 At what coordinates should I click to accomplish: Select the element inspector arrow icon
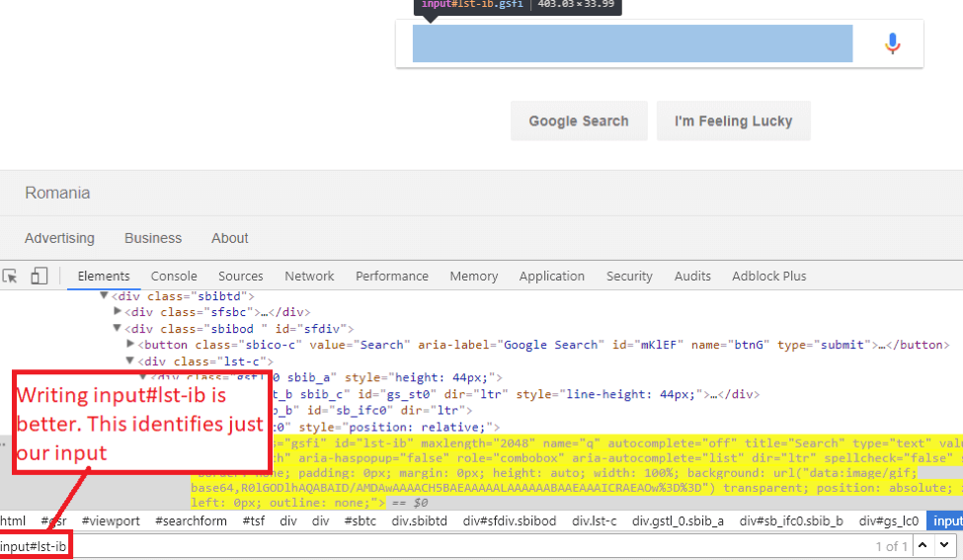click(x=10, y=277)
